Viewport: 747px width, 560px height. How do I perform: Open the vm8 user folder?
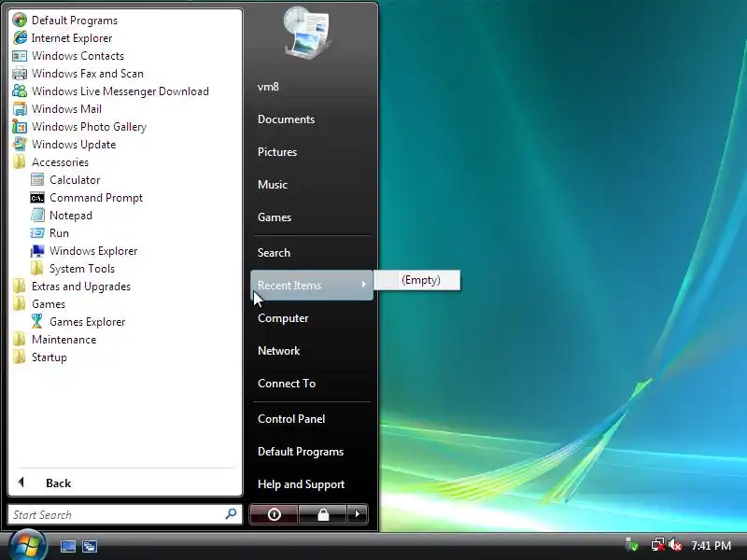coord(268,87)
